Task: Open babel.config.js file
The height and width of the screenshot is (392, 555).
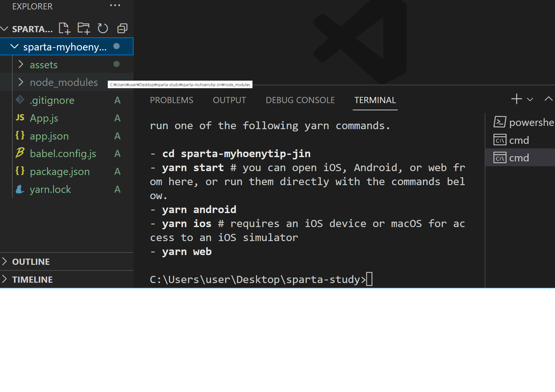Action: [x=67, y=154]
